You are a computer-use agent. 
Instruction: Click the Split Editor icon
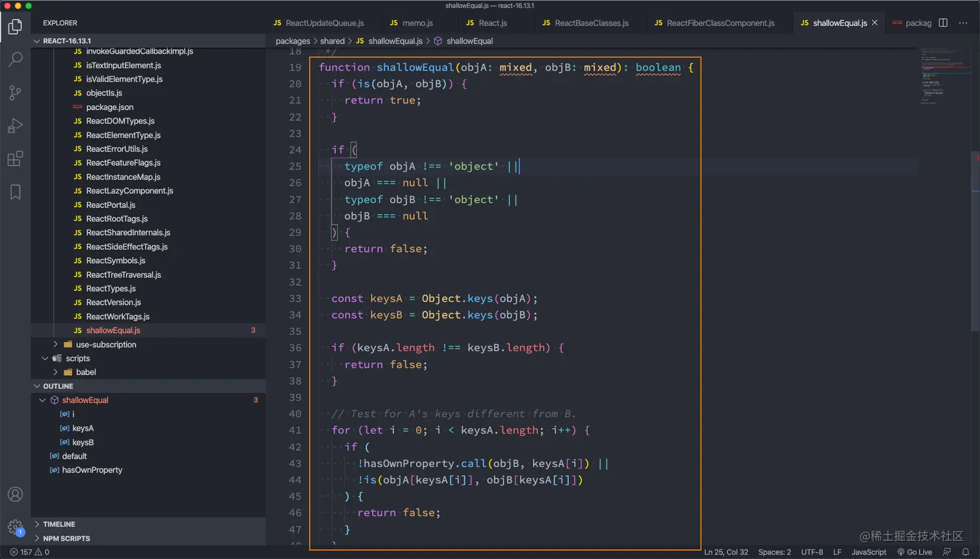tap(943, 23)
